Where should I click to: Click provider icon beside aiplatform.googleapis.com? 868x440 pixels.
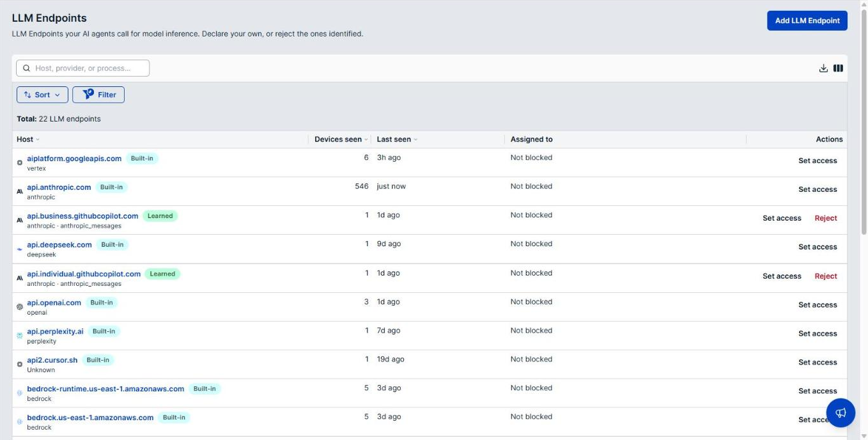[x=20, y=162]
